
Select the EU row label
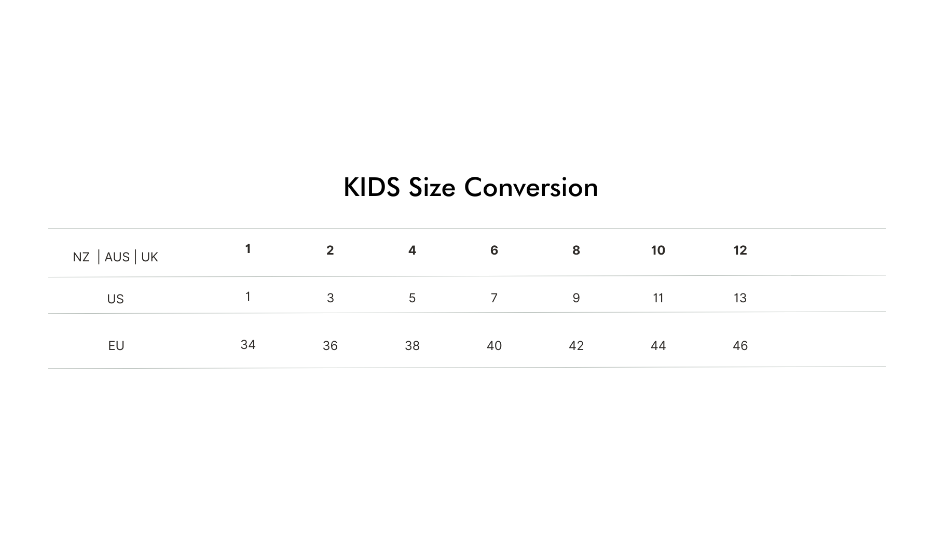point(116,346)
